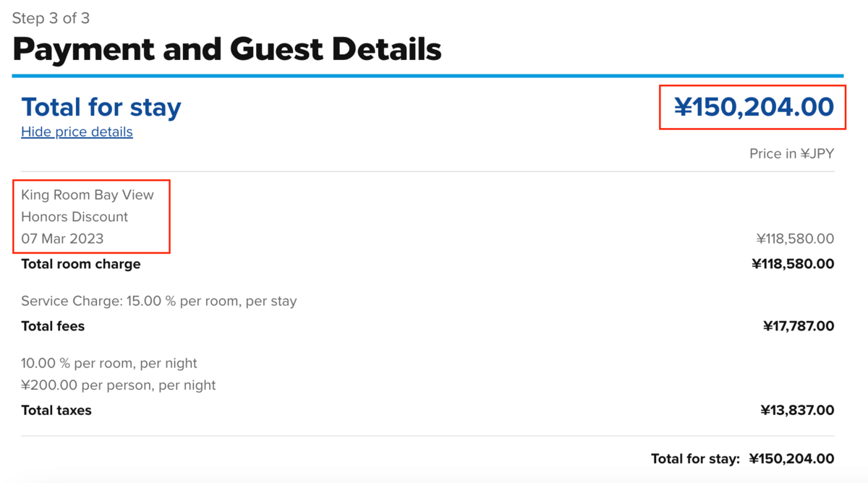Select the King Room Bay View text

click(x=88, y=195)
